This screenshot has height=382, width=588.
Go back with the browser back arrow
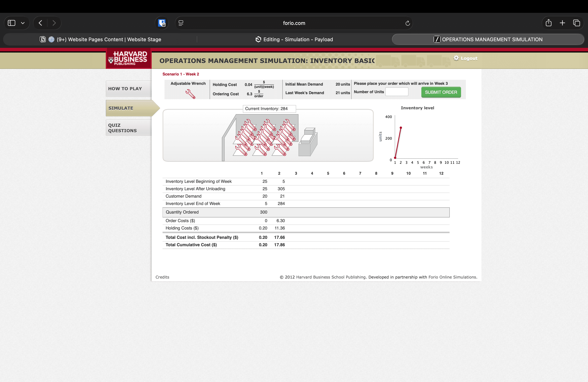[40, 23]
